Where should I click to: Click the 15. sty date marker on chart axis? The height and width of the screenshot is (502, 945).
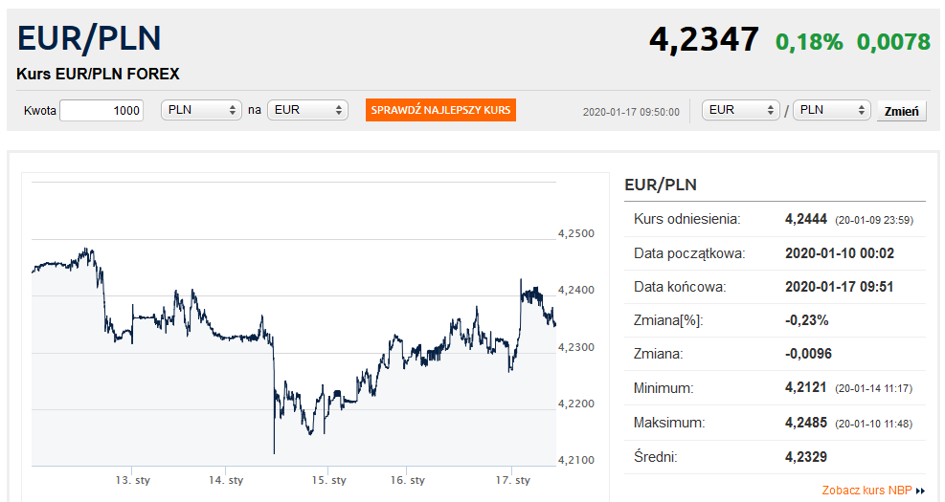pyautogui.click(x=329, y=480)
